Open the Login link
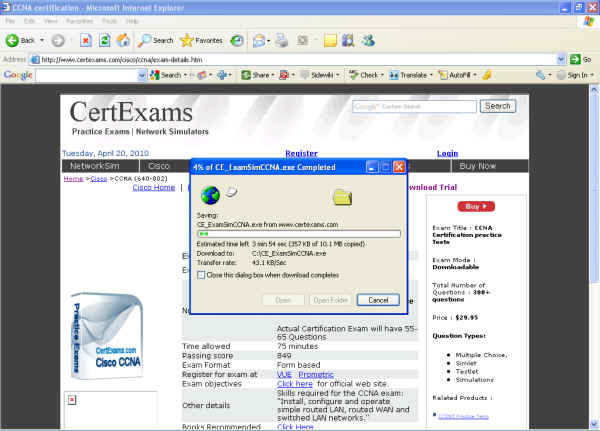The width and height of the screenshot is (600, 431). coord(447,153)
